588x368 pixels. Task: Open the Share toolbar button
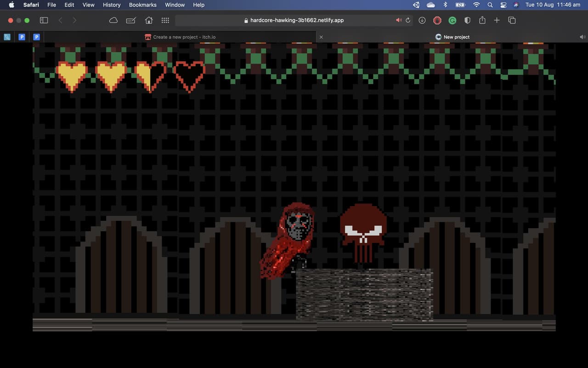(x=482, y=20)
